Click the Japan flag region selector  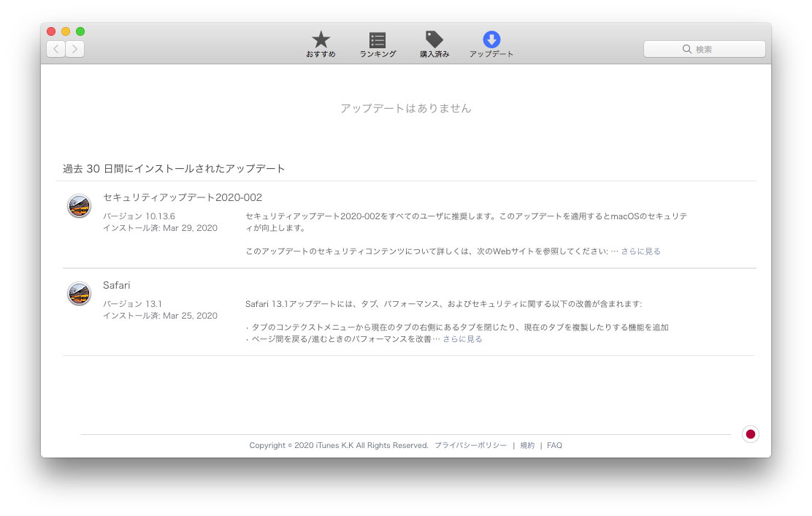751,434
